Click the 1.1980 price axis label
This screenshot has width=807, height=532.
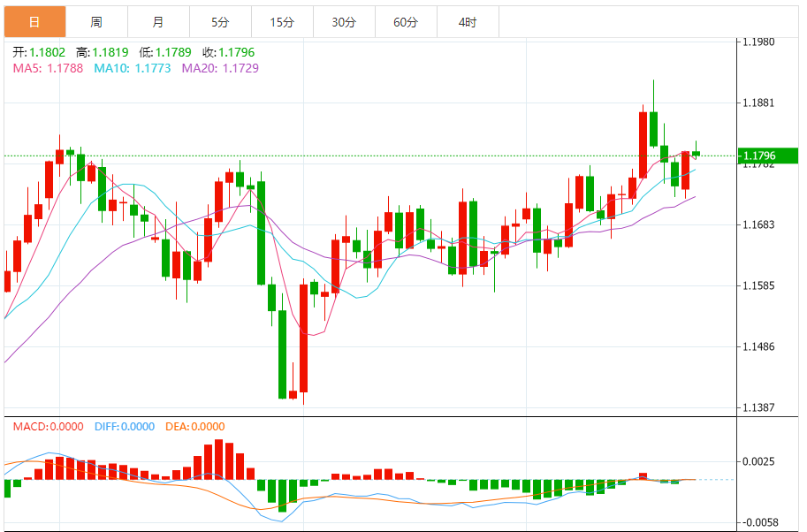pyautogui.click(x=758, y=42)
